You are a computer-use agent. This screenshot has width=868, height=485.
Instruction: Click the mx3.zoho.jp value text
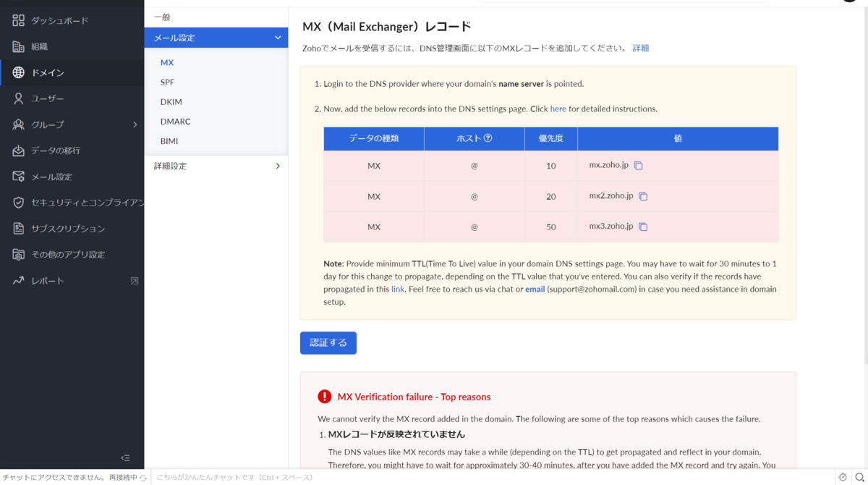point(611,226)
